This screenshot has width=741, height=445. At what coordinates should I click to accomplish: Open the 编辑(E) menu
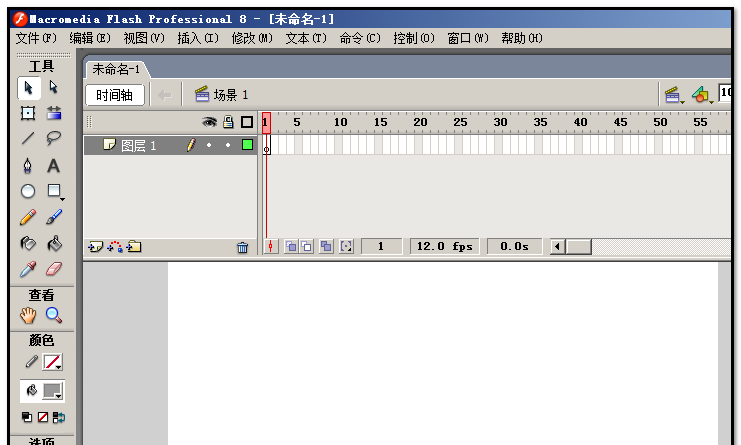(90, 38)
